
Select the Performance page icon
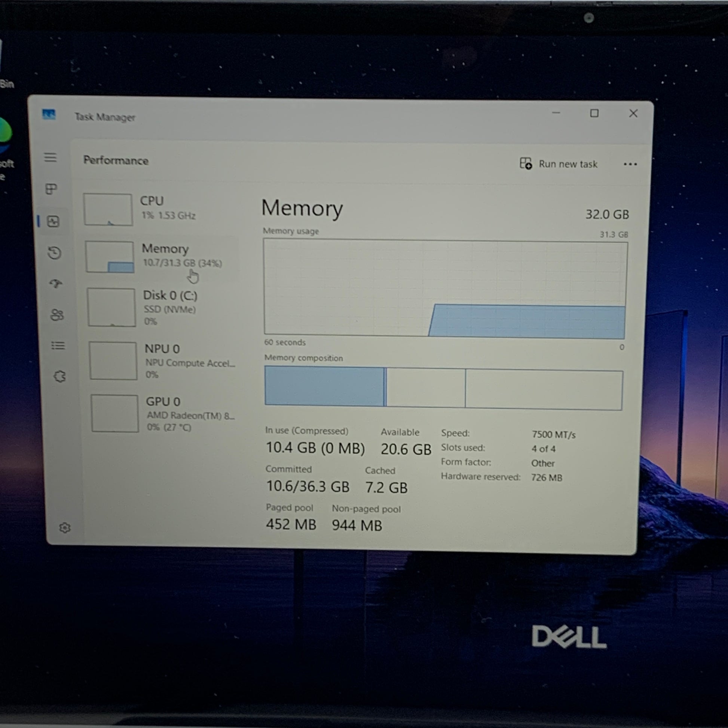[53, 221]
